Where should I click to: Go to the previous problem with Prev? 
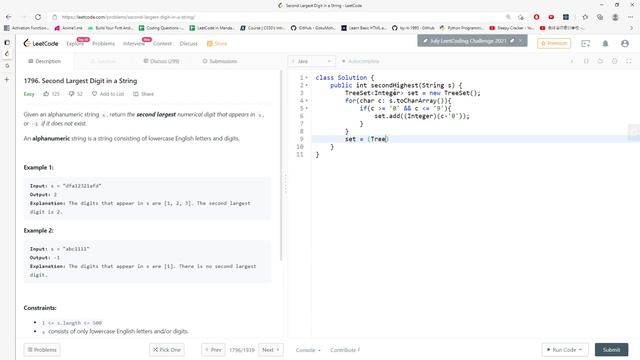(x=213, y=350)
